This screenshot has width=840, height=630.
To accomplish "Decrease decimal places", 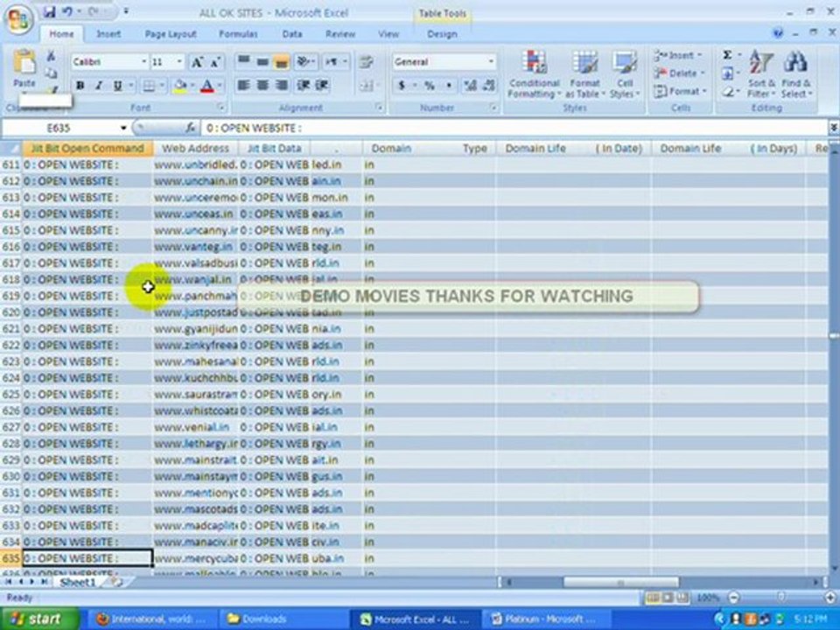I will click(488, 85).
